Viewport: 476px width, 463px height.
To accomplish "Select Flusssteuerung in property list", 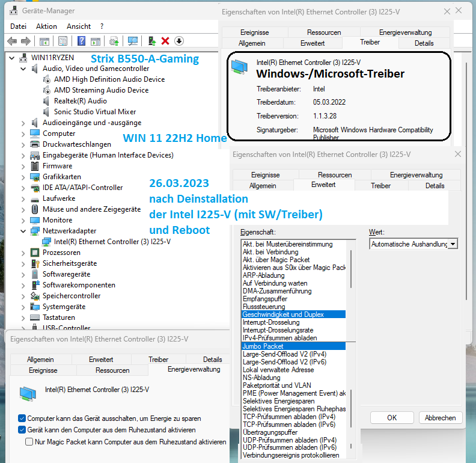I will [293, 307].
